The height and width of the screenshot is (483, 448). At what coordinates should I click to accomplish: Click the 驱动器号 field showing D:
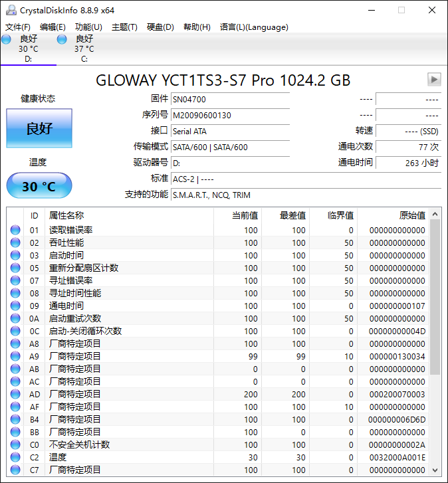(230, 163)
